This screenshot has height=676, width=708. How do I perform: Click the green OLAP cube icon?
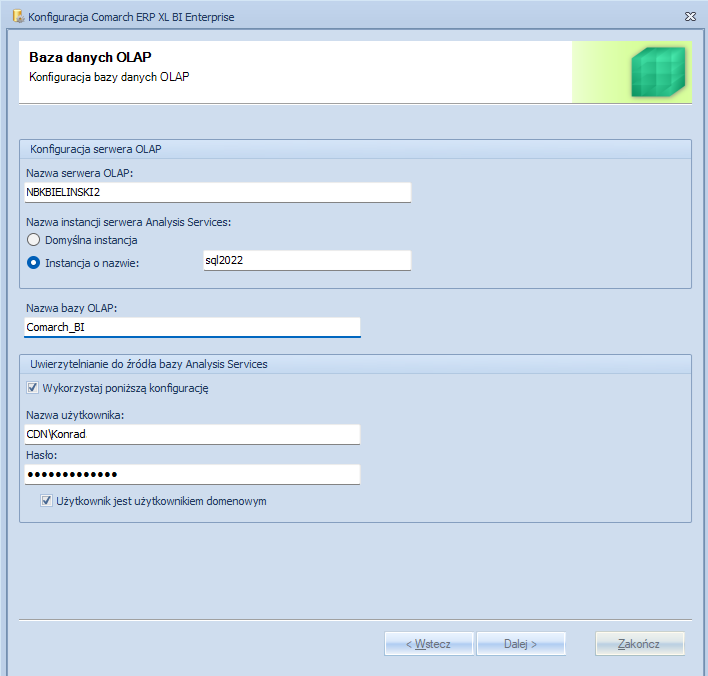pos(658,72)
